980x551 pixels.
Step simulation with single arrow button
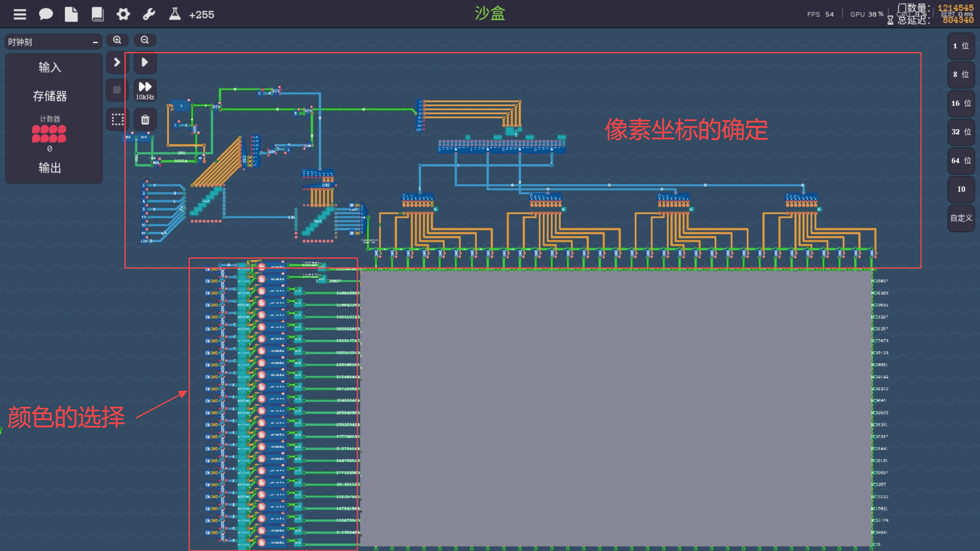[117, 62]
